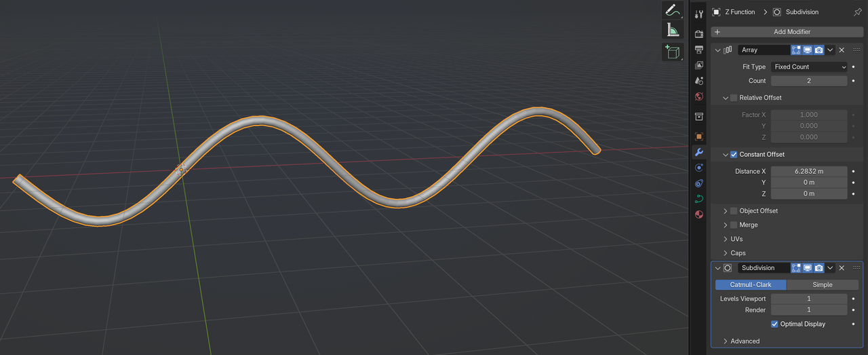The height and width of the screenshot is (355, 868).
Task: Open the Tool properties tab
Action: 699,14
